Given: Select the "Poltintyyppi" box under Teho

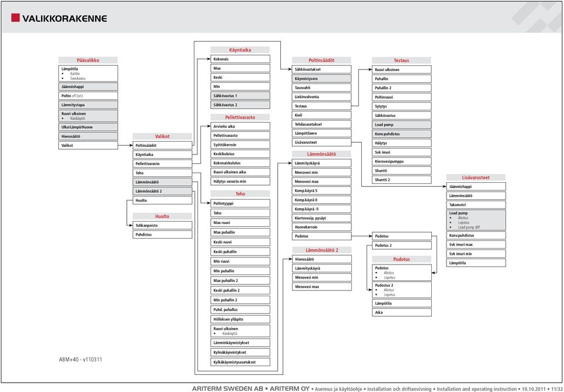Looking at the screenshot, I should (240, 203).
